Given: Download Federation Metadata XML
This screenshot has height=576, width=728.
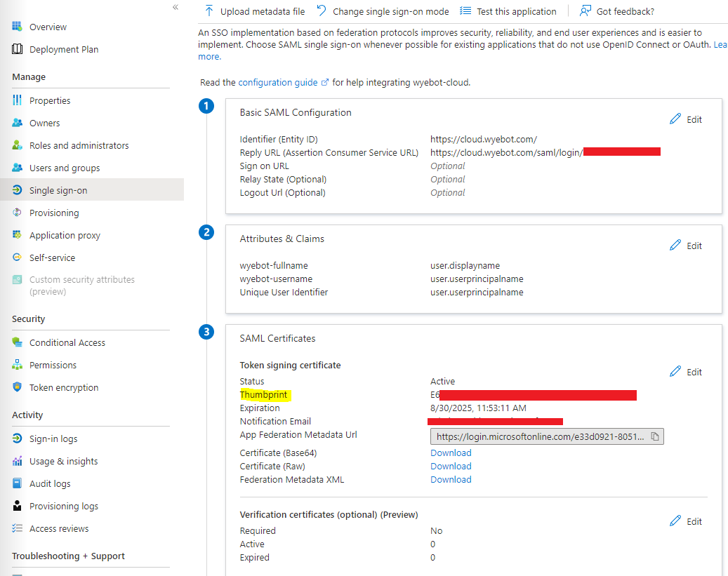Looking at the screenshot, I should (451, 479).
